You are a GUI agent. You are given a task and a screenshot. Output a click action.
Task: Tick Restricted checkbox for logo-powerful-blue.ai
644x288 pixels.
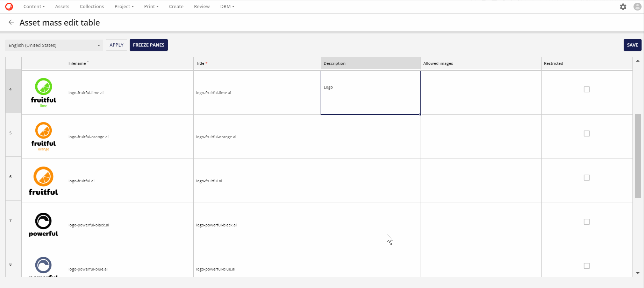[x=587, y=266]
